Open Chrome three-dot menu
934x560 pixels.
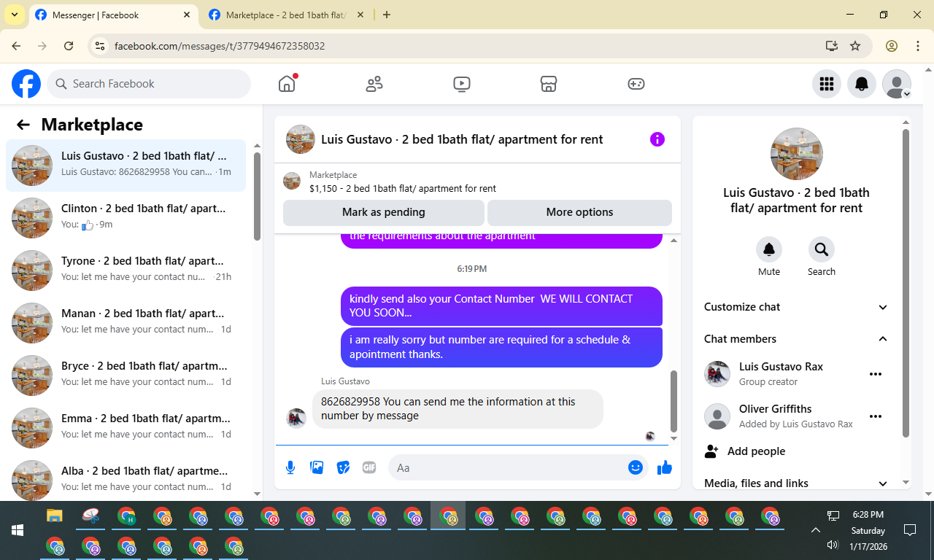918,46
